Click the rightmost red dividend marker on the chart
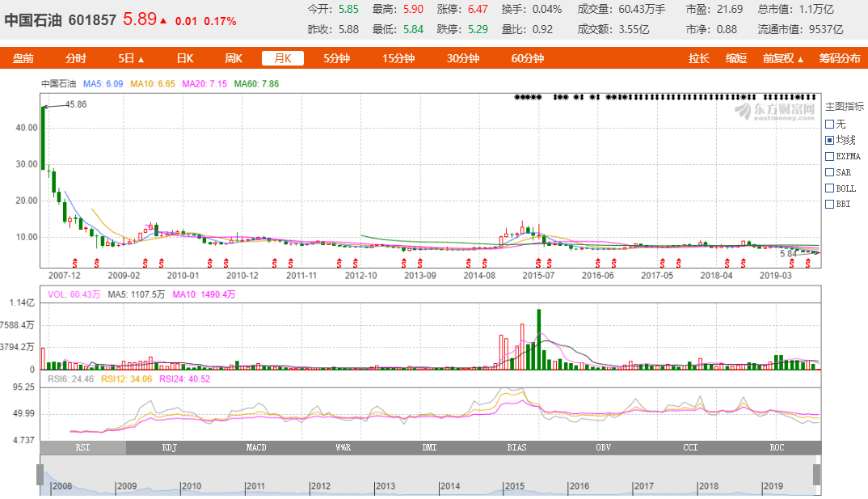The width and height of the screenshot is (868, 499). click(x=808, y=263)
